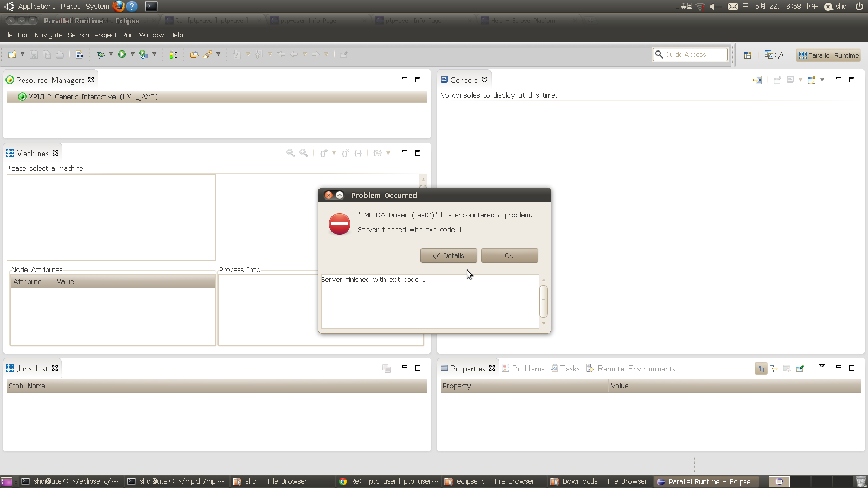Click the Attribute column header
Screen dimensions: 868x488
coord(32,282)
